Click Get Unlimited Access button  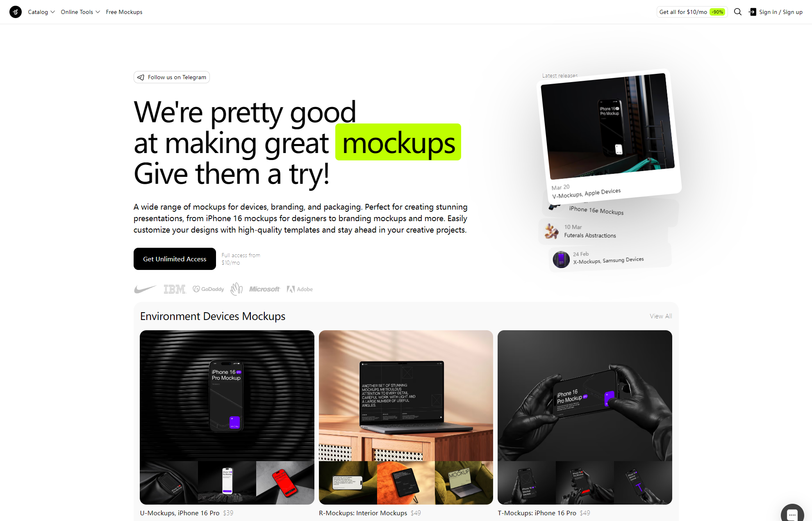point(175,259)
